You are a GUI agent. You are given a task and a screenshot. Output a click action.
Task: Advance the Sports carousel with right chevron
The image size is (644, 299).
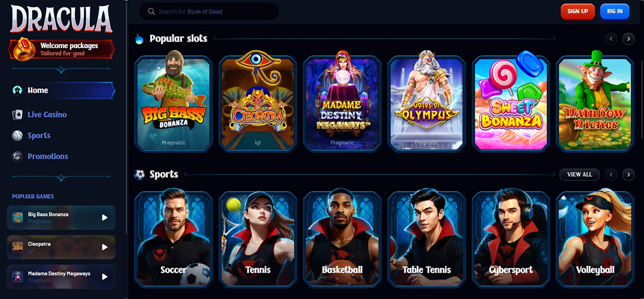(x=628, y=174)
